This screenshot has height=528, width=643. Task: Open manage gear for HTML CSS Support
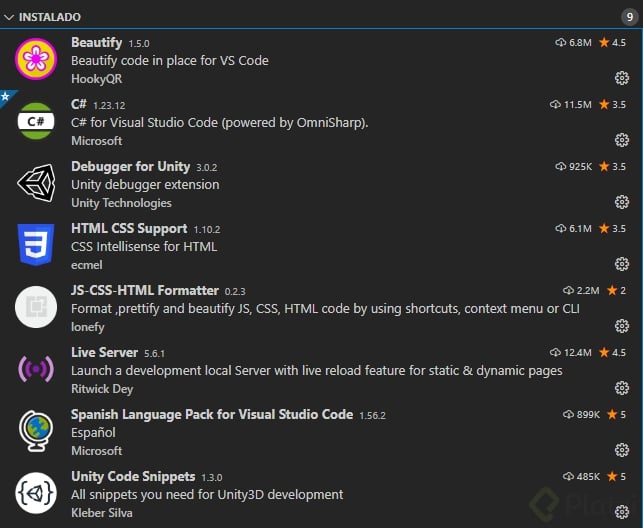[622, 264]
